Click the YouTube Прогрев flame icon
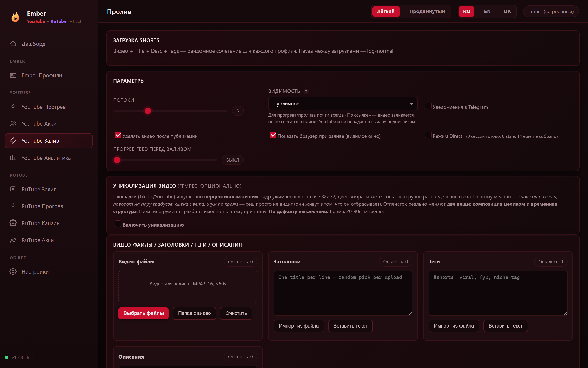Image resolution: width=588 pixels, height=368 pixels. pos(13,106)
